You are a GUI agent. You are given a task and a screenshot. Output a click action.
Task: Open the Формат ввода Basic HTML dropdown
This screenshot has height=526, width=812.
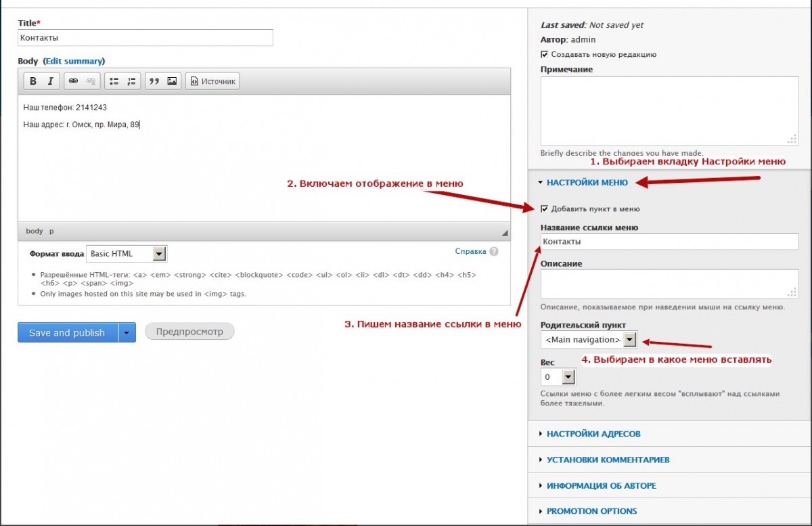click(x=127, y=254)
